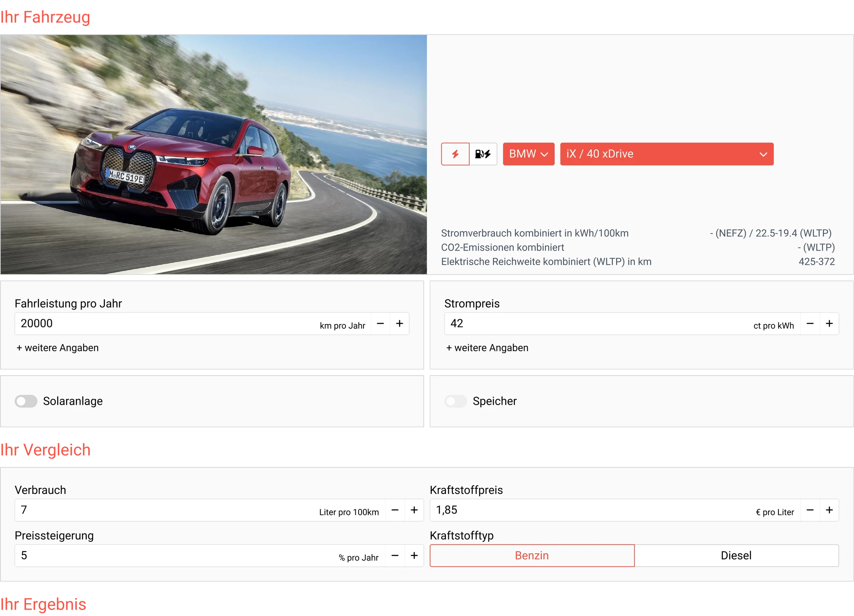Click the Ihr Ergebnis heading

(x=43, y=604)
